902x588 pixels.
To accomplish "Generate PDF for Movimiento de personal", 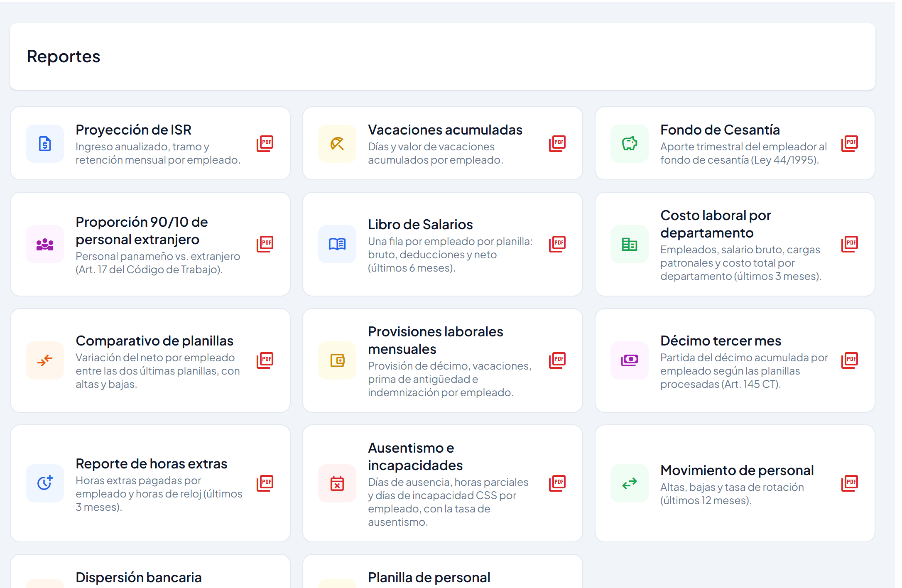I will click(x=850, y=483).
